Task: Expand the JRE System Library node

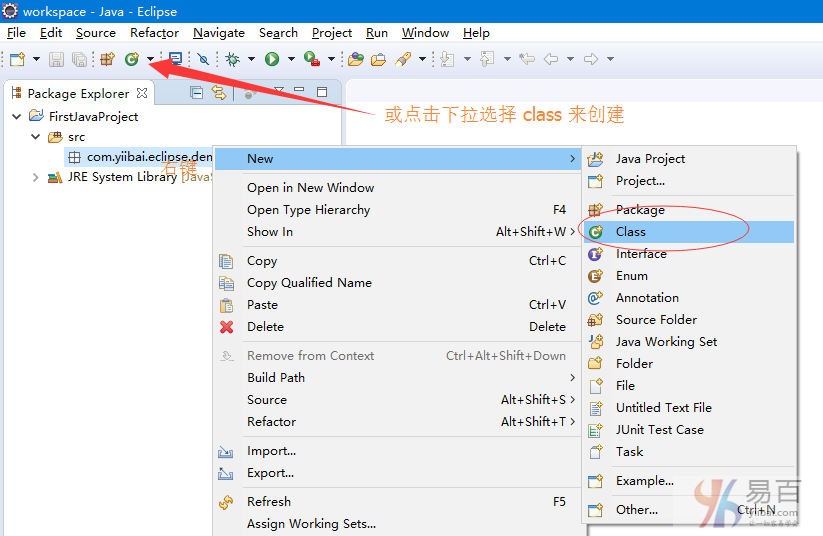Action: point(35,177)
